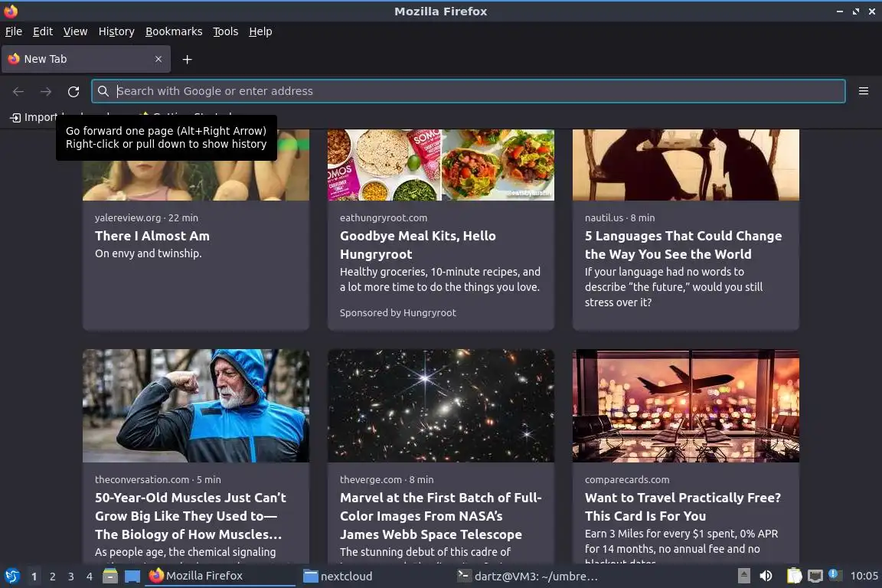Image resolution: width=882 pixels, height=588 pixels.
Task: Switch to workspace 4 in taskbar
Action: [x=89, y=577]
